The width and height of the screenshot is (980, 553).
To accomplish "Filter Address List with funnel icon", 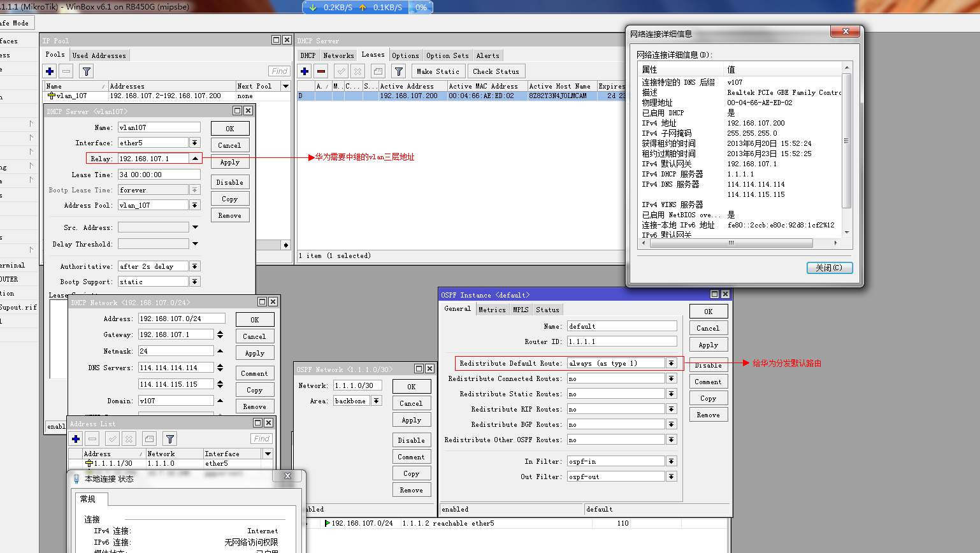I will coord(169,439).
